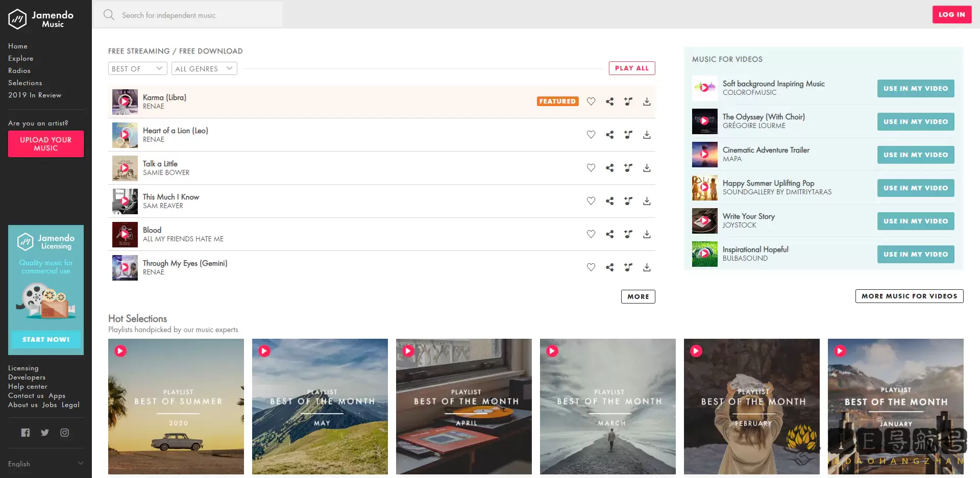Click the Upload Your Music button
The height and width of the screenshot is (478, 980).
(46, 144)
